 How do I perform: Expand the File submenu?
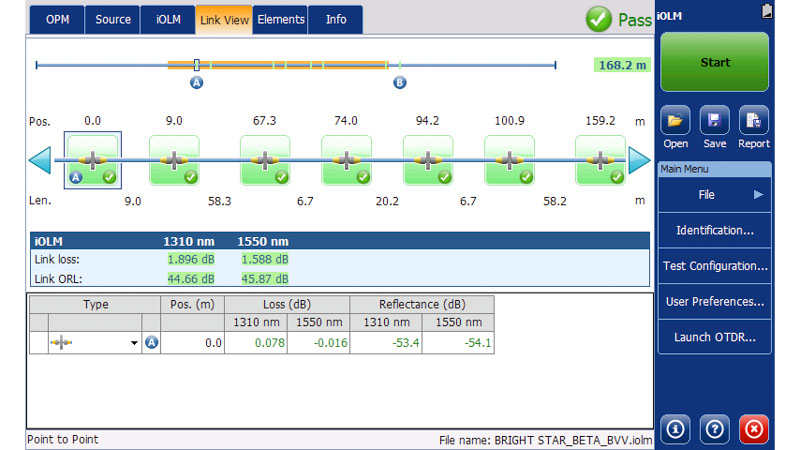[715, 194]
